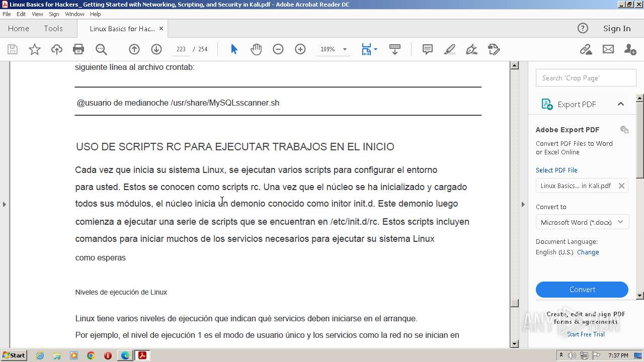
Task: Click the Sign In button
Action: click(x=617, y=28)
